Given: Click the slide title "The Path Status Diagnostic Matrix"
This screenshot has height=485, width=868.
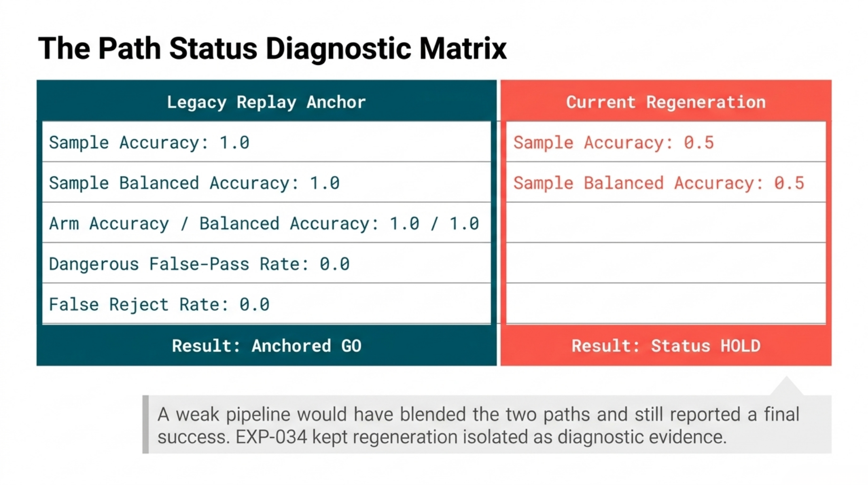Looking at the screenshot, I should (272, 48).
